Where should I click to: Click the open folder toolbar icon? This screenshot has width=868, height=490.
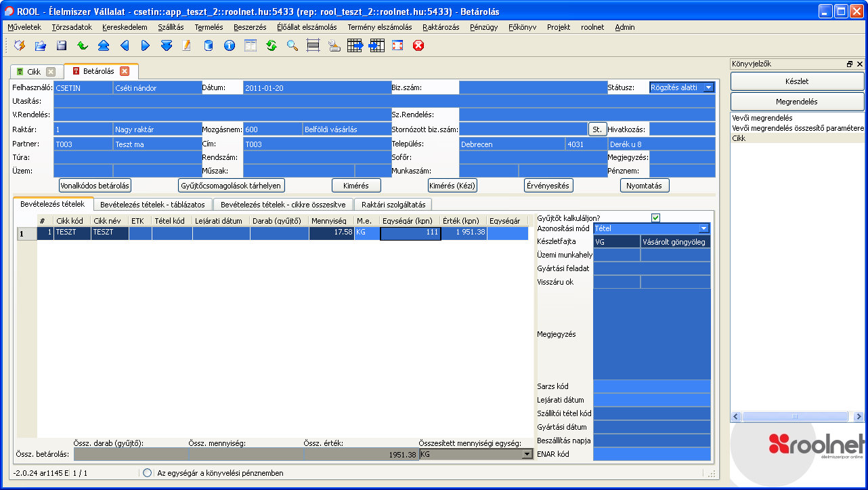pyautogui.click(x=41, y=45)
